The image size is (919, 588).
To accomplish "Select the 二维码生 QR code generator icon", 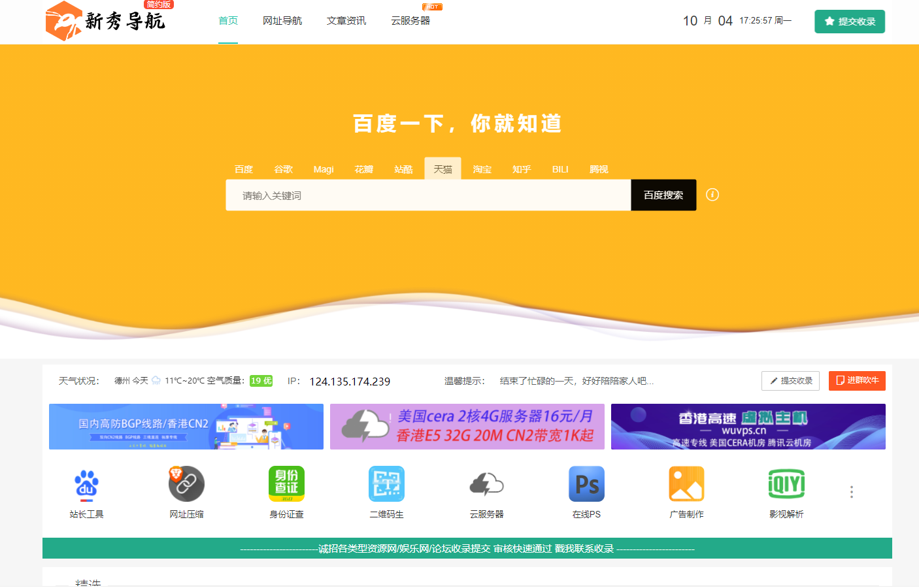I will (x=386, y=484).
